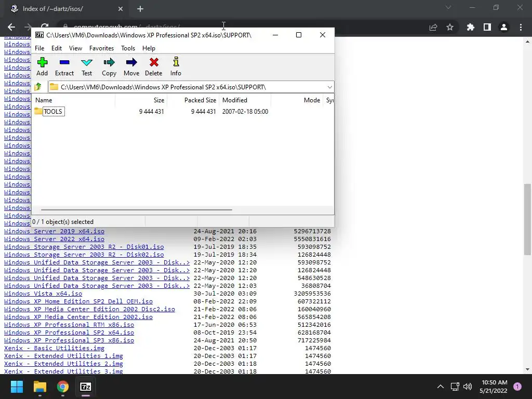Viewport: 532px width, 399px height.
Task: Click the browser page vertical scrollbar thumb
Action: (527, 219)
